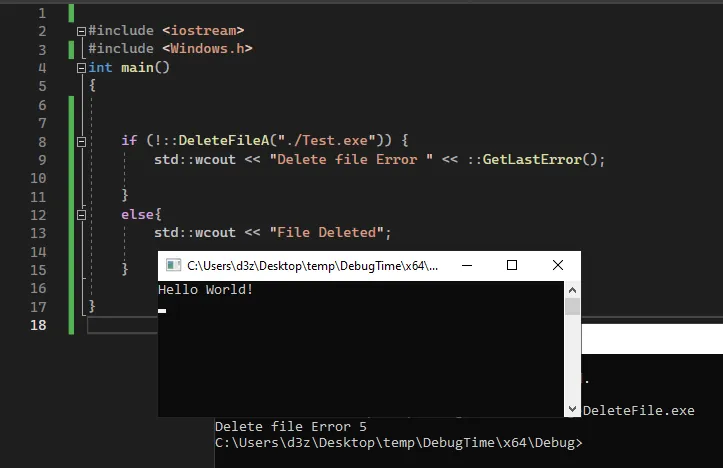Click the command prompt line ending in Debug>
Viewport: 723px width, 468px height.
(398, 442)
